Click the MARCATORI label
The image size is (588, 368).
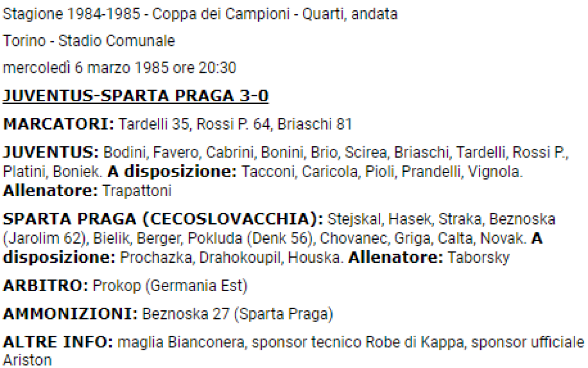58,124
